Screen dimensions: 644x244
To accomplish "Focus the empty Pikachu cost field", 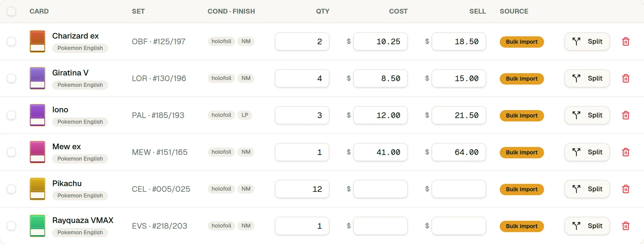I will 380,189.
